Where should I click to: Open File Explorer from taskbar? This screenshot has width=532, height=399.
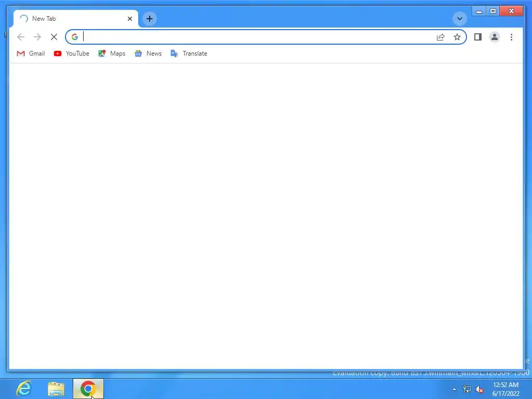click(x=56, y=389)
